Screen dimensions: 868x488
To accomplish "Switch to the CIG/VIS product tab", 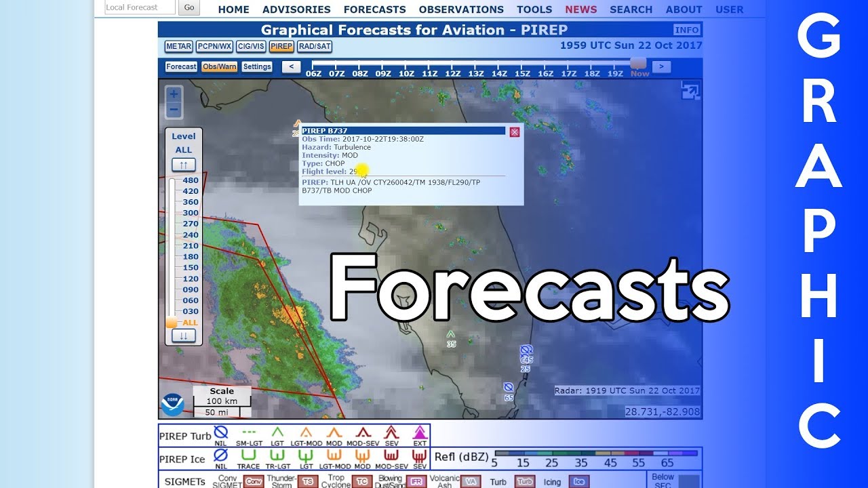I will coord(251,47).
